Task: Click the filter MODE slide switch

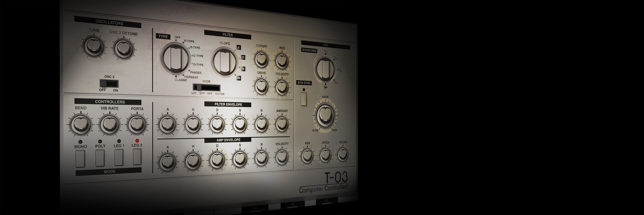Action: coord(207,87)
